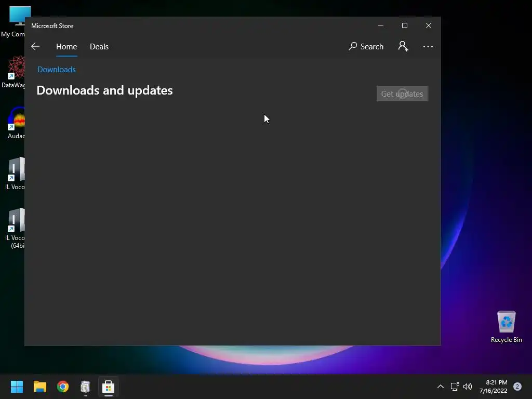The image size is (532, 399).
Task: Select the IL Voco (64bit) desktop shortcut
Action: pyautogui.click(x=15, y=229)
